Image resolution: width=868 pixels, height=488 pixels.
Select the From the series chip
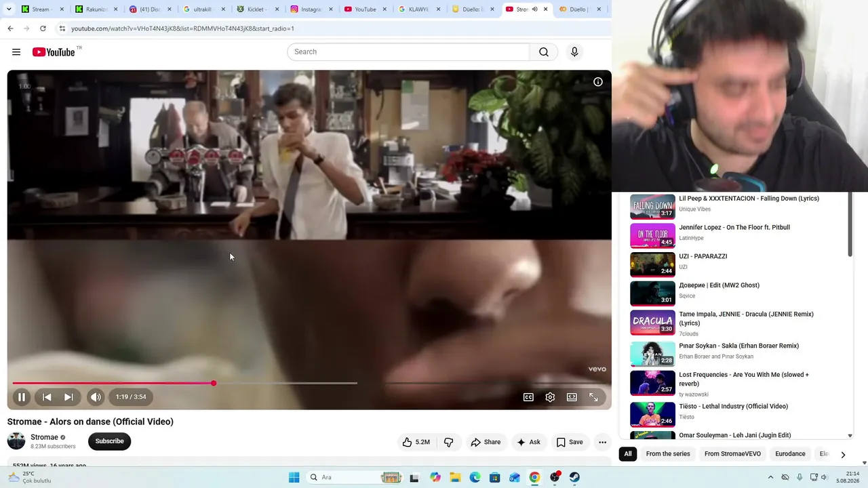pyautogui.click(x=668, y=454)
